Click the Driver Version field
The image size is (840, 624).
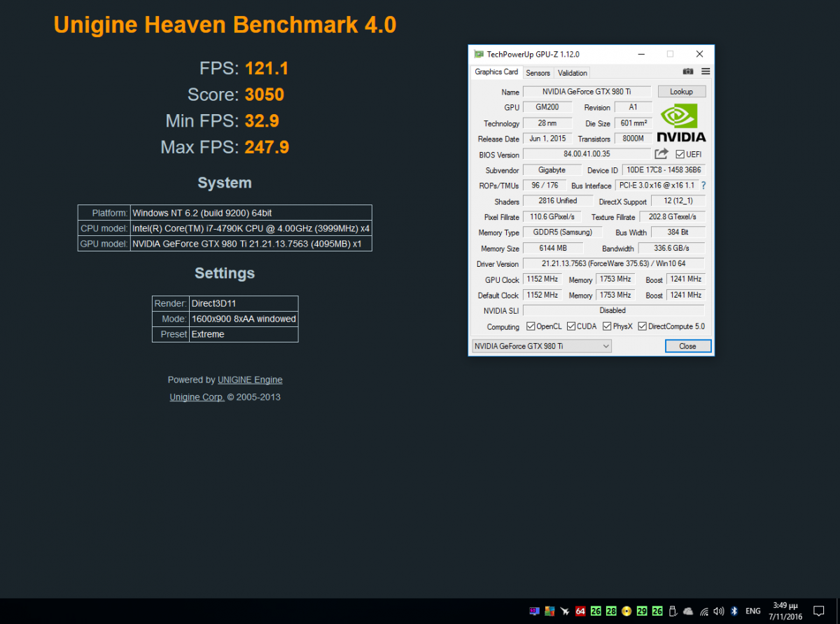tap(614, 263)
